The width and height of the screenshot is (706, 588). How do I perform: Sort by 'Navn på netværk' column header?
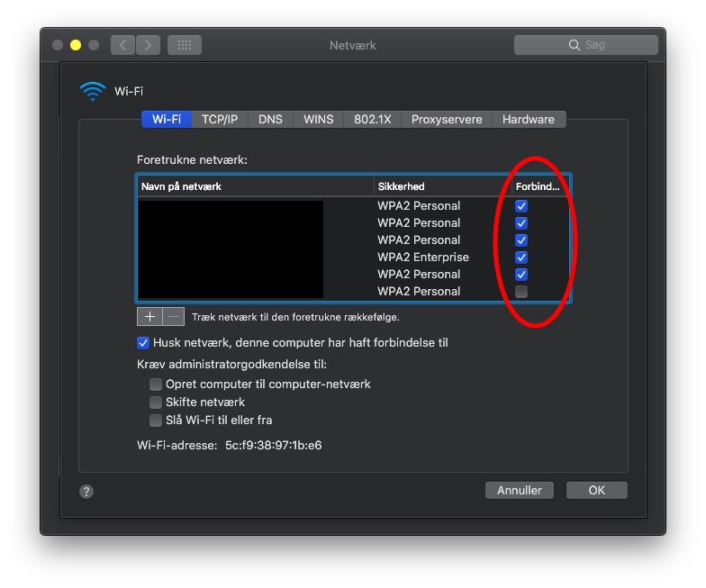pos(256,186)
